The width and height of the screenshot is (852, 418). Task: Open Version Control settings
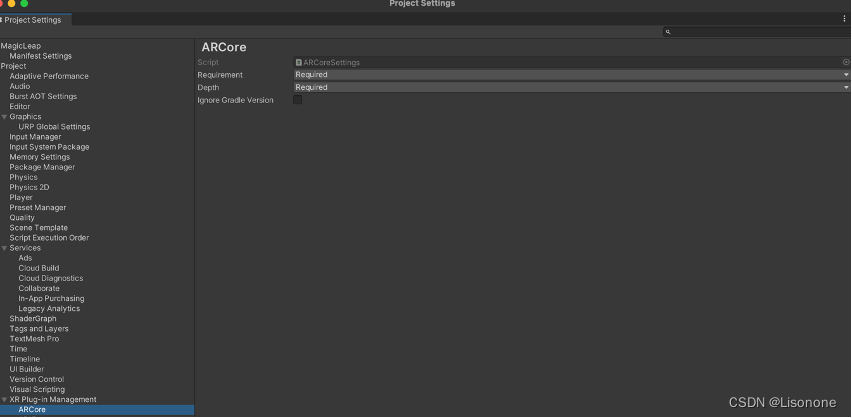pyautogui.click(x=36, y=380)
